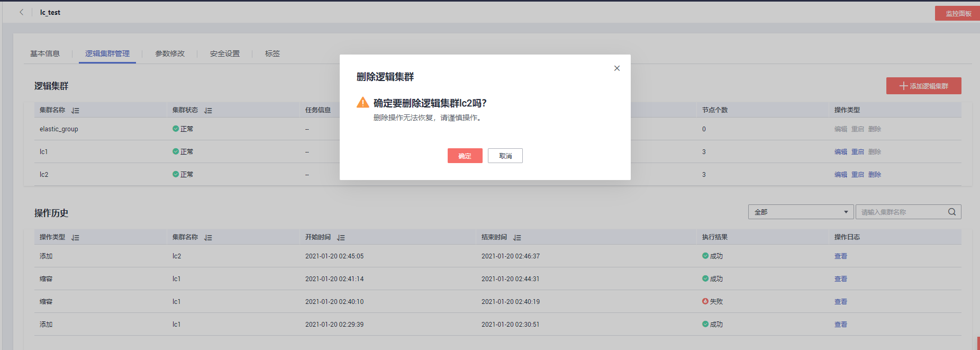
Task: Sort operation history by 结束时间
Action: click(517, 238)
